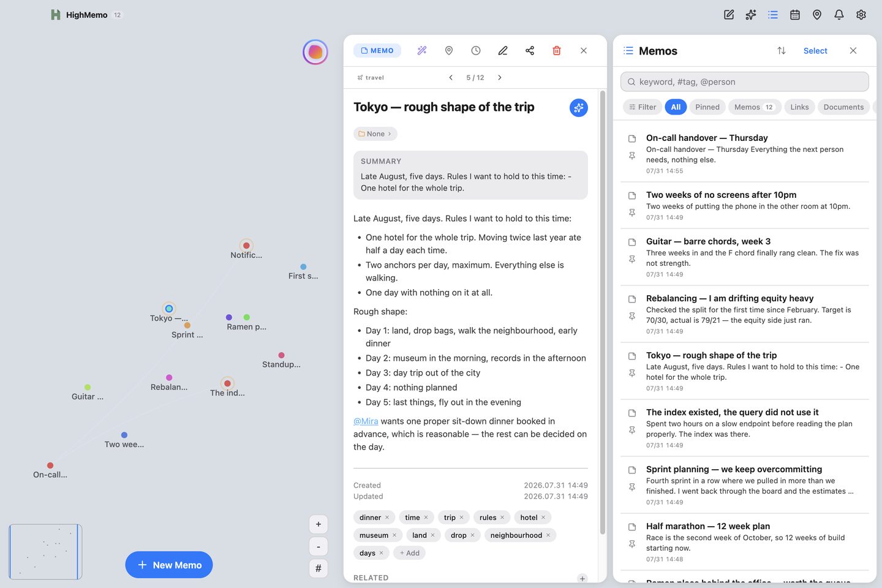Close the Memos list panel

tap(853, 51)
